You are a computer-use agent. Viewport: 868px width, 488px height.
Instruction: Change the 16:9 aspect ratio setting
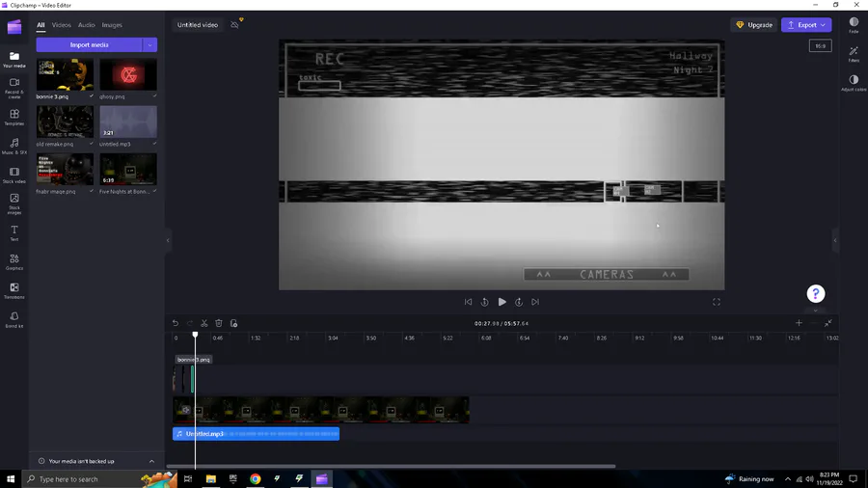pyautogui.click(x=820, y=46)
